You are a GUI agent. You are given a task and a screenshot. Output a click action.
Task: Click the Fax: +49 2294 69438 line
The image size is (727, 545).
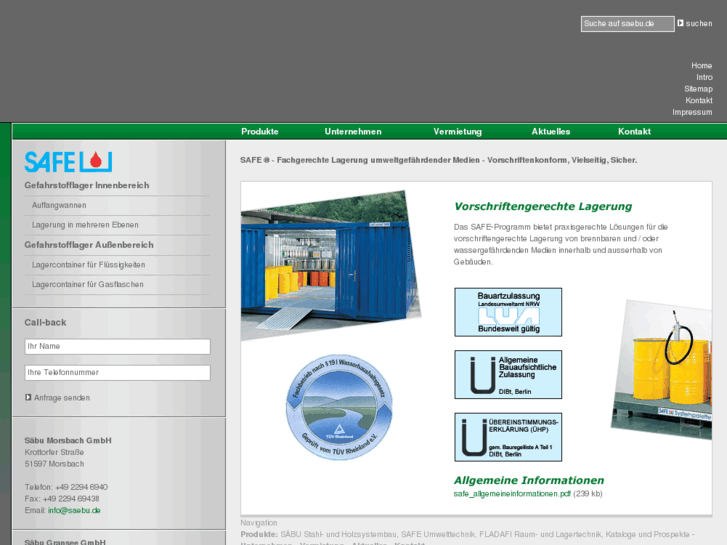62,499
